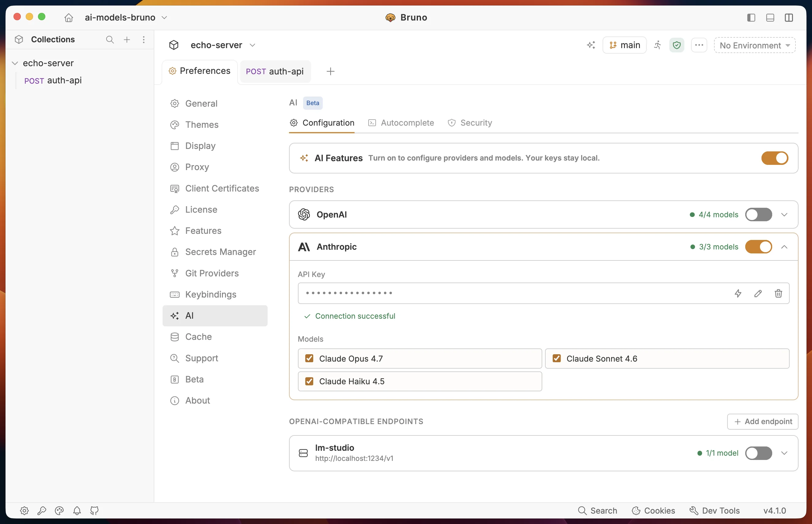Viewport: 812px width, 524px height.
Task: Open the About preferences section
Action: [x=215, y=401]
